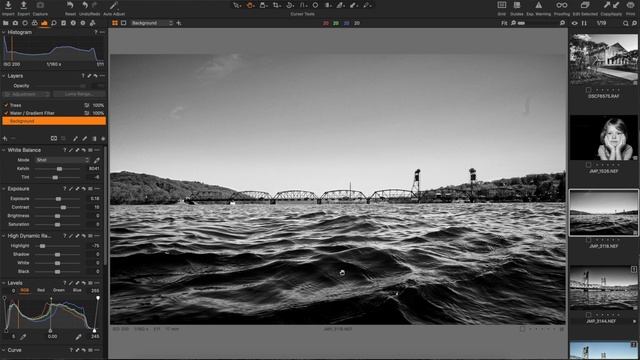Click the Reset adjustments icon

[70, 5]
